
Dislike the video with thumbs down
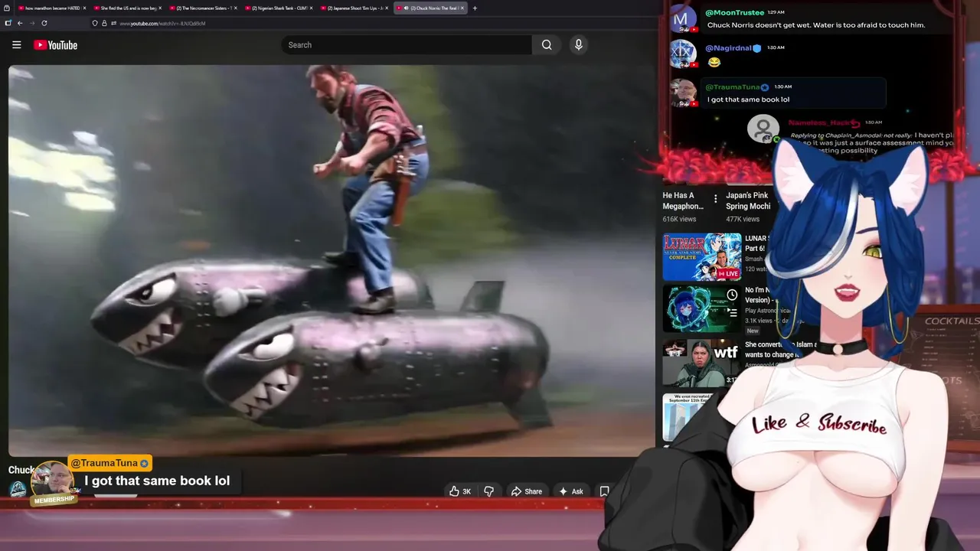[488, 491]
